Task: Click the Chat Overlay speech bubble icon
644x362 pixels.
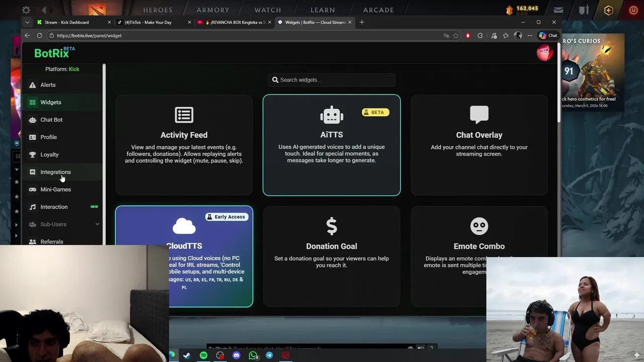Action: pyautogui.click(x=479, y=115)
